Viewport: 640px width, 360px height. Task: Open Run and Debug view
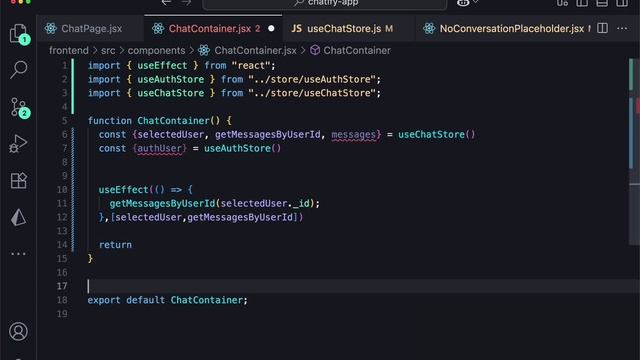(18, 144)
